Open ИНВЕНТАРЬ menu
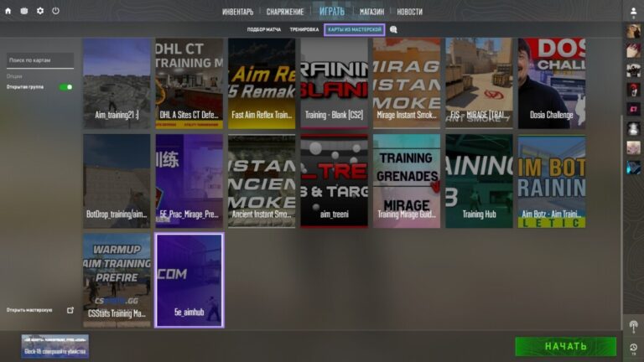The image size is (644, 362). 238,12
